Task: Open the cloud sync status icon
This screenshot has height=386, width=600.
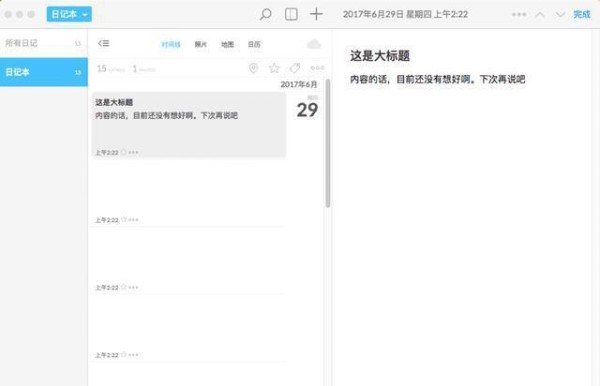Action: coord(314,44)
